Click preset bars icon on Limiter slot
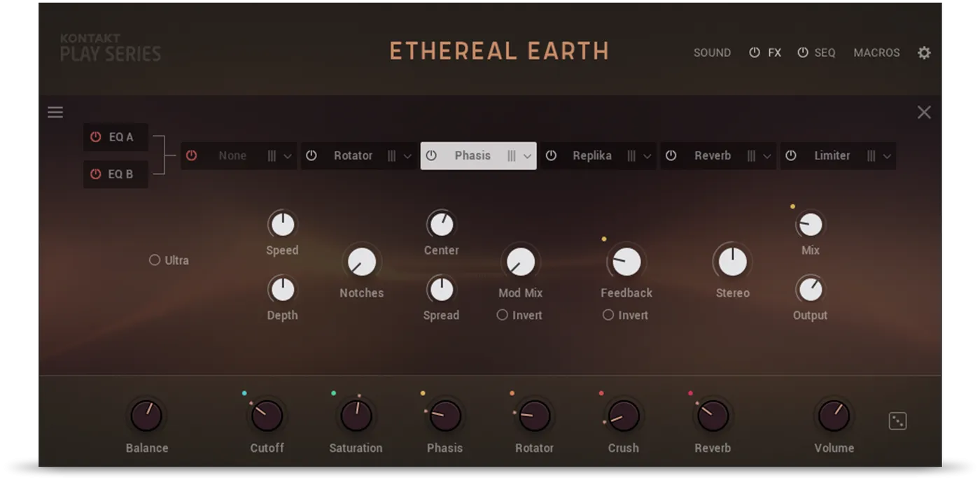Screen dimensions: 980x480 [x=871, y=156]
